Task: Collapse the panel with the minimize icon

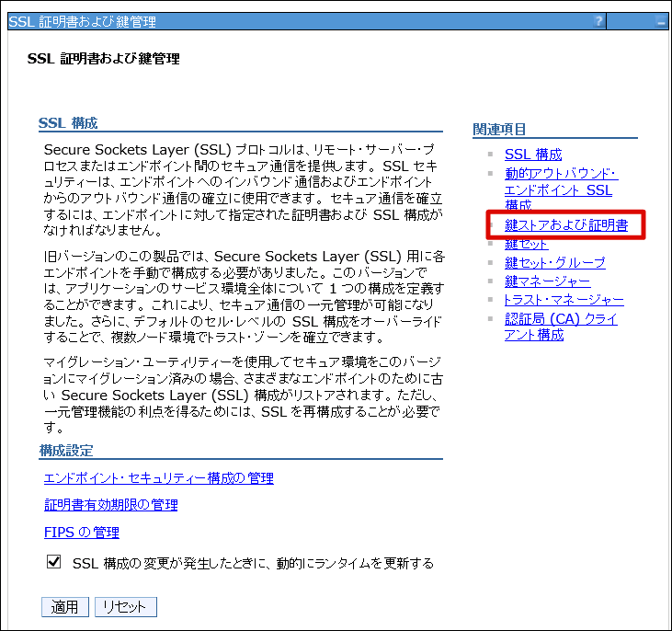Action: click(661, 21)
